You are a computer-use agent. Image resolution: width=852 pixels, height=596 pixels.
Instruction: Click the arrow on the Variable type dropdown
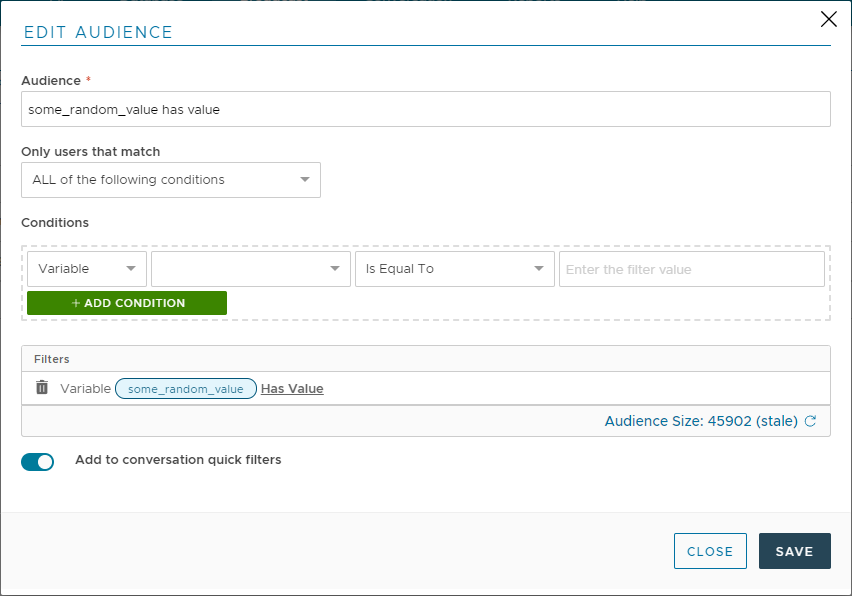coord(131,269)
